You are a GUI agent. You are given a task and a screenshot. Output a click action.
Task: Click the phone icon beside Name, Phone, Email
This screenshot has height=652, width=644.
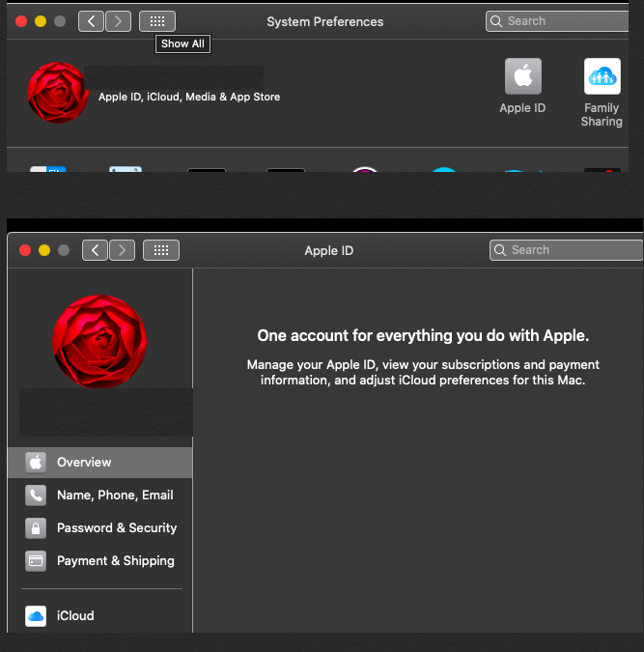36,496
